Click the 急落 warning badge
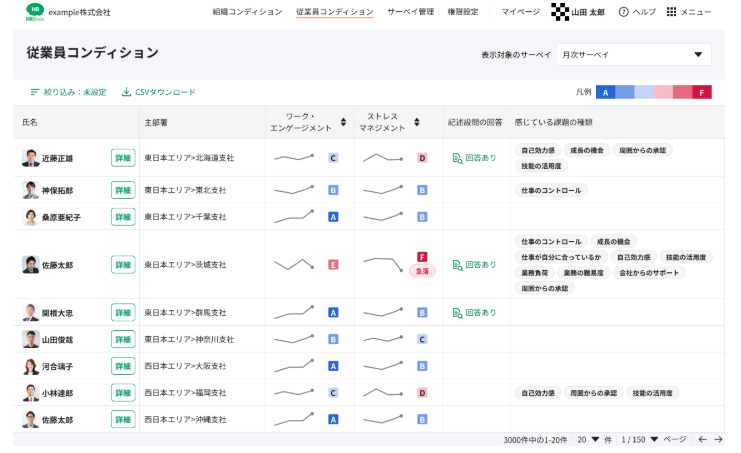The width and height of the screenshot is (741, 453). [x=422, y=271]
